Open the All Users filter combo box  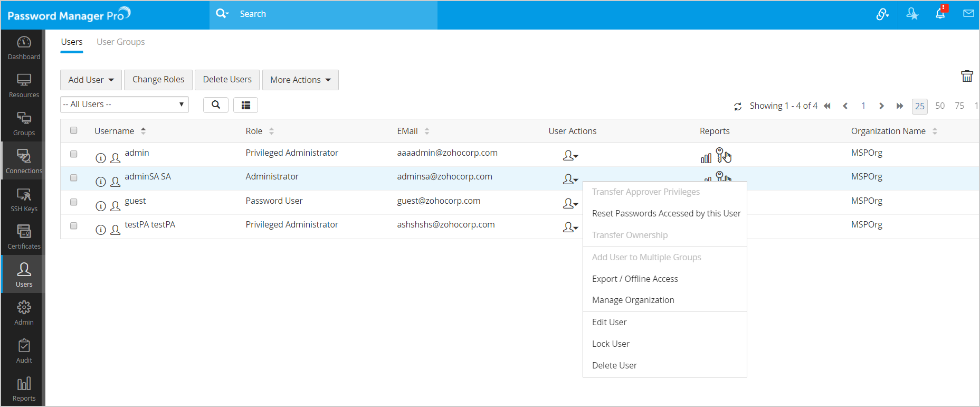(124, 105)
